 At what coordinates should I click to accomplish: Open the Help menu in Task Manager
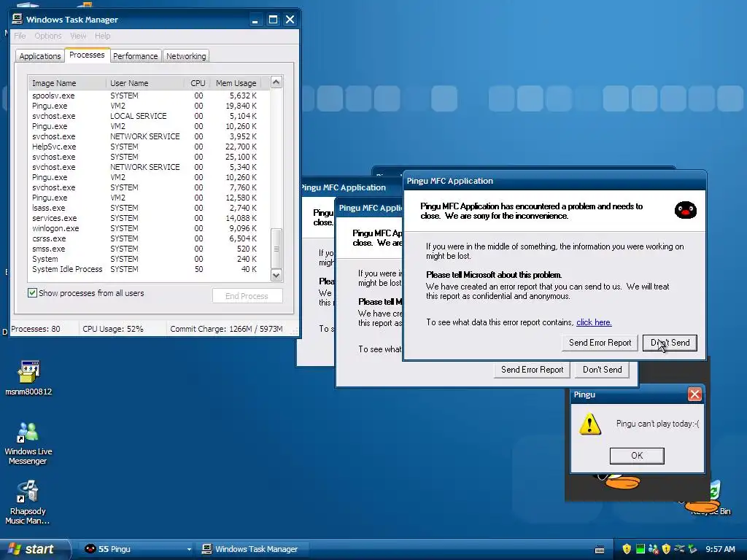point(102,36)
